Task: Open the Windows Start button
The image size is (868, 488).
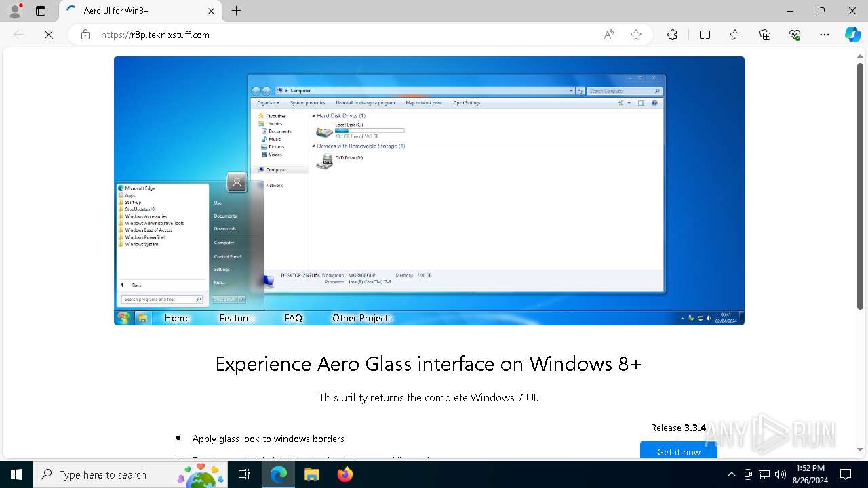Action: pos(16,474)
